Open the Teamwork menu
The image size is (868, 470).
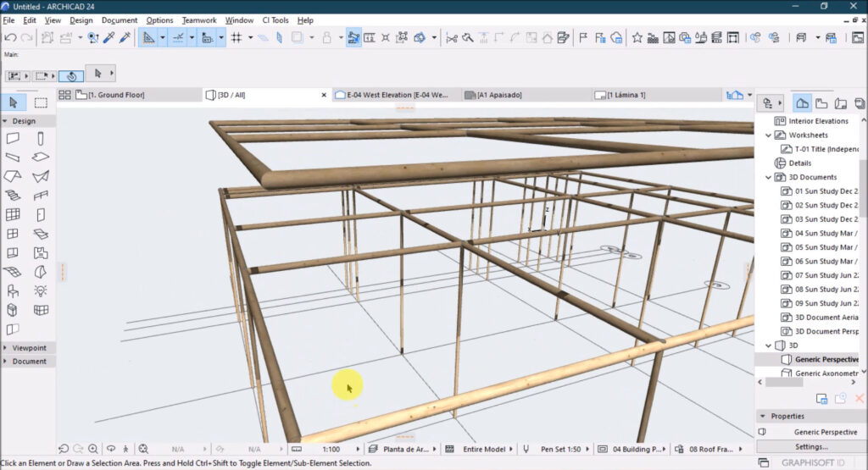pos(199,20)
